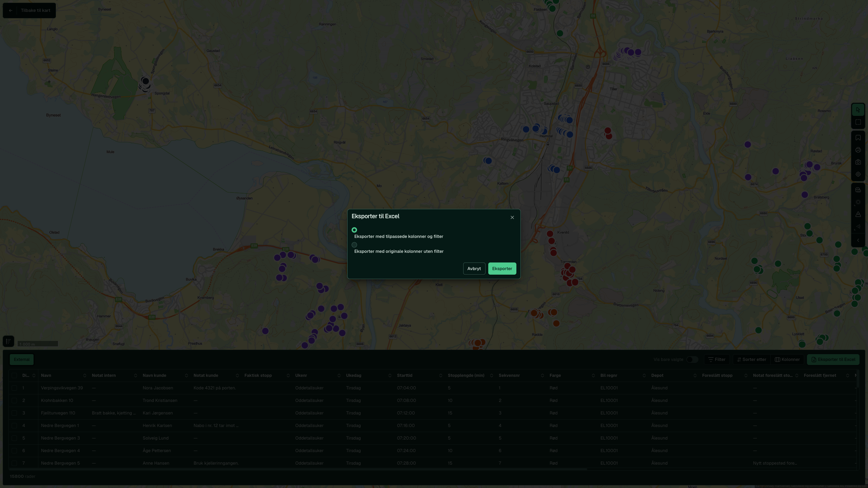
Task: Toggle the Vis bare valgte switch
Action: point(692,360)
